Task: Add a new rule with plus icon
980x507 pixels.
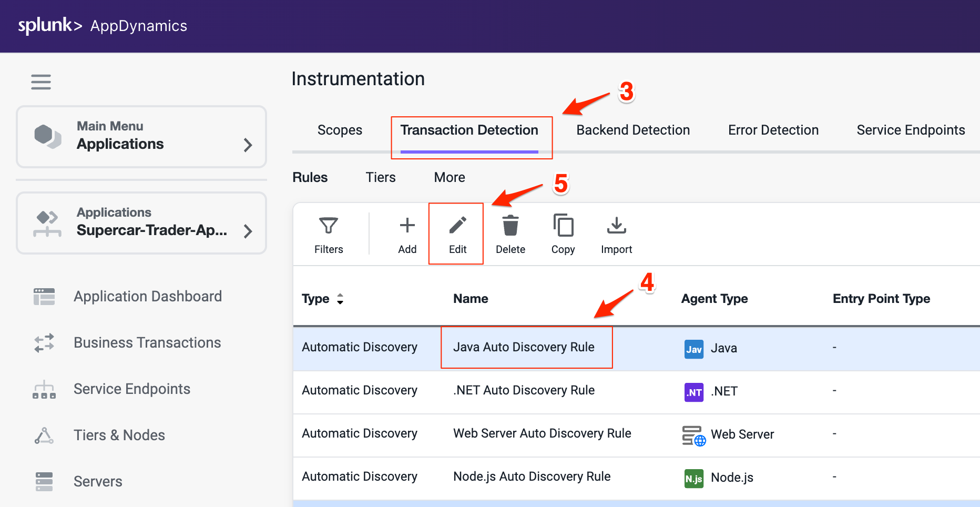Action: 407,226
